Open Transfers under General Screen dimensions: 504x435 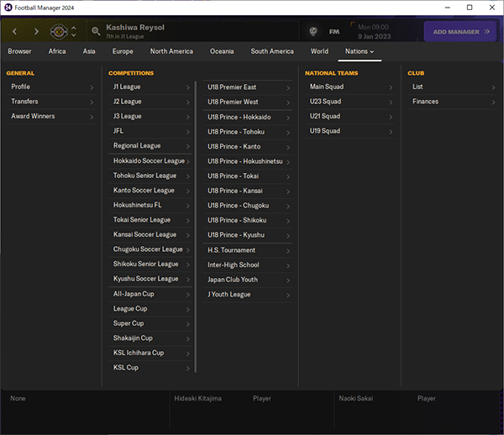51,102
